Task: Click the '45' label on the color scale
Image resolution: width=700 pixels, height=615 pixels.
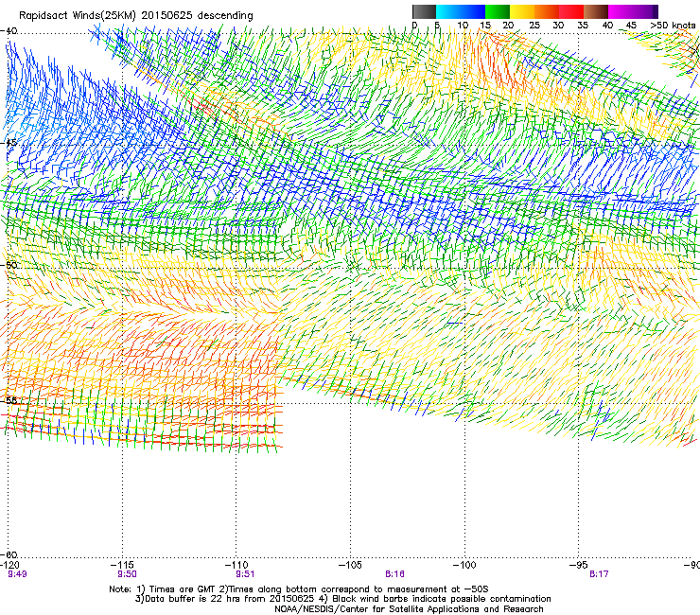Action: pos(631,26)
